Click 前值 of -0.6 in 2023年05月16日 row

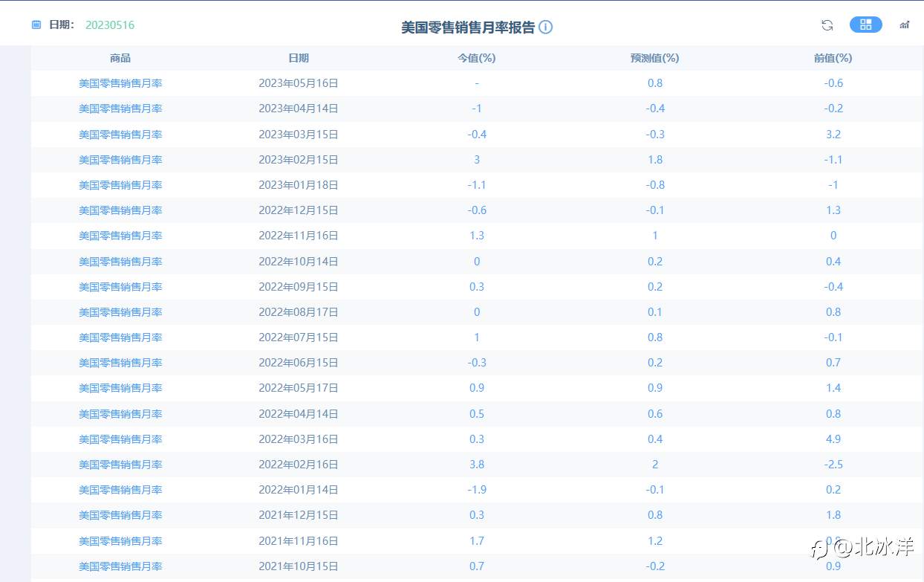point(833,83)
